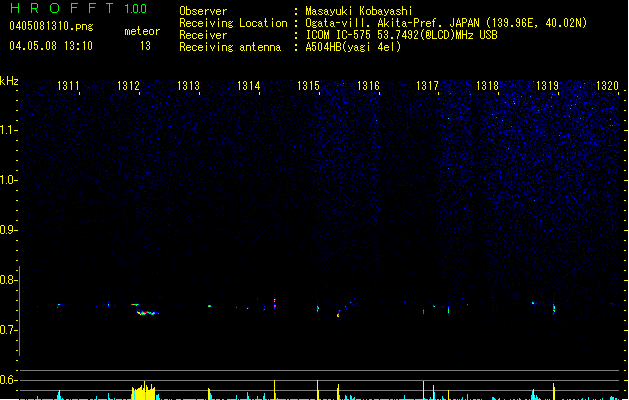Viewport: 629px width, 400px height.
Task: Click the 1.0 kHz axis label
Action: pyautogui.click(x=8, y=180)
